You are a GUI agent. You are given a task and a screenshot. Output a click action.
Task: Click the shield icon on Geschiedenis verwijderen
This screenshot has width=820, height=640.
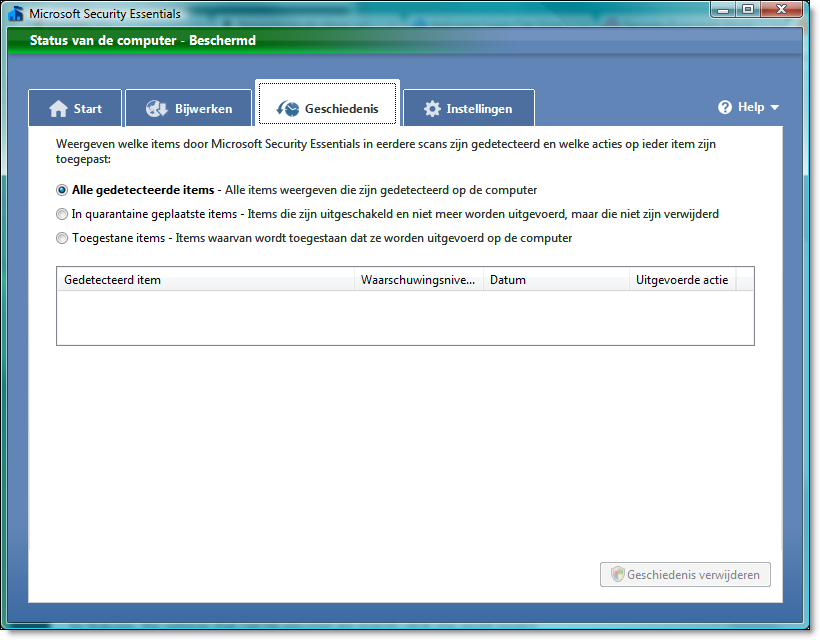[x=618, y=574]
